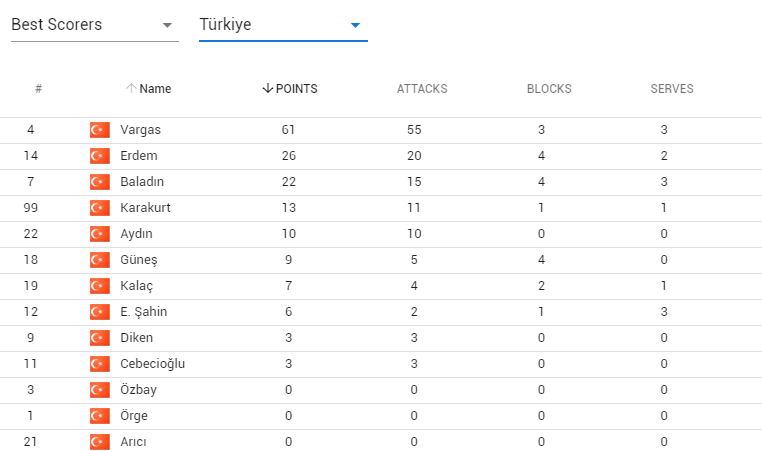Sort table by ATTACKS column
Viewport: 762px width, 451px height.
(x=422, y=89)
